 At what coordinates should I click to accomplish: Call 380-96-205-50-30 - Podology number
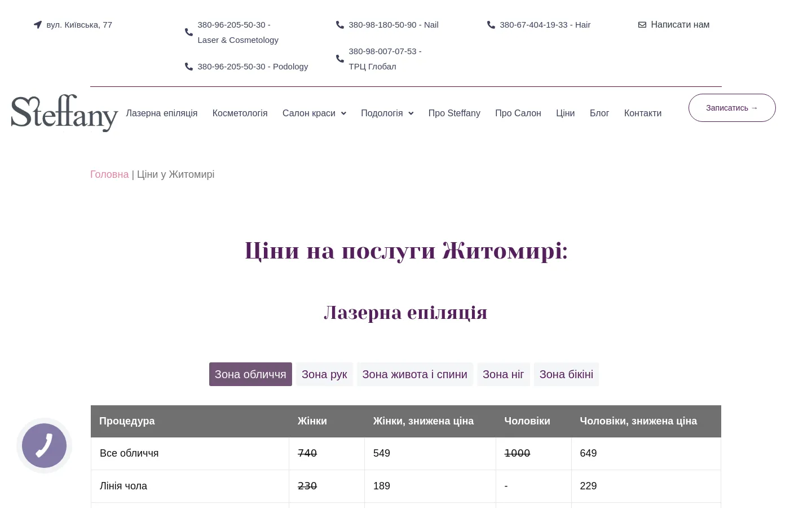253,67
